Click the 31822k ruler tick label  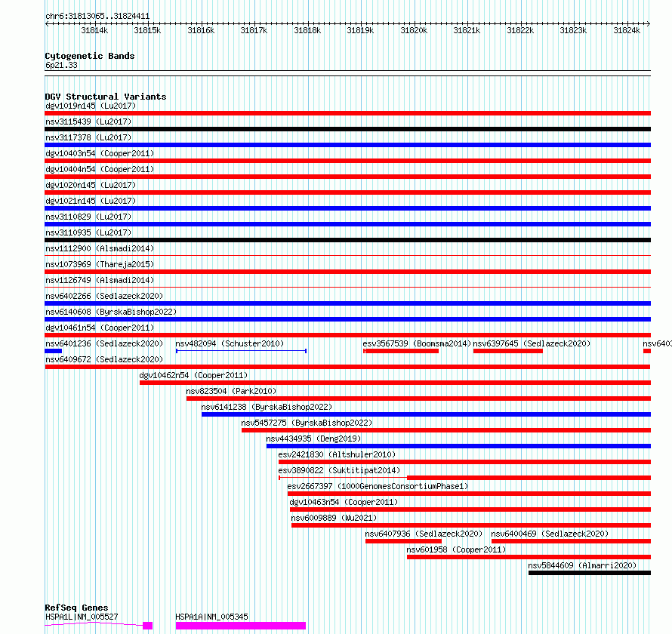click(x=520, y=30)
